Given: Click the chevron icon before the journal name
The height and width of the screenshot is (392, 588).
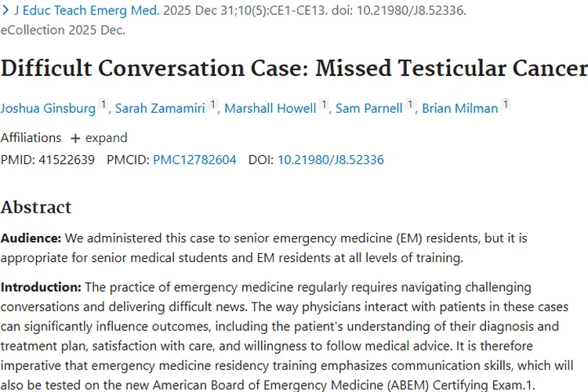Looking at the screenshot, I should (6, 12).
